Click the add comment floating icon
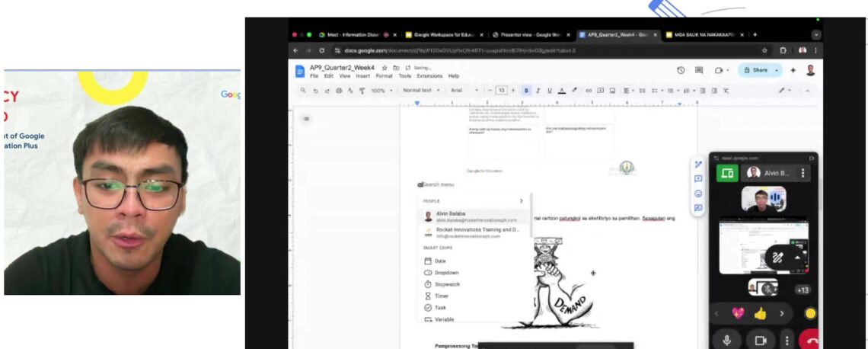868x349 pixels. click(x=698, y=179)
